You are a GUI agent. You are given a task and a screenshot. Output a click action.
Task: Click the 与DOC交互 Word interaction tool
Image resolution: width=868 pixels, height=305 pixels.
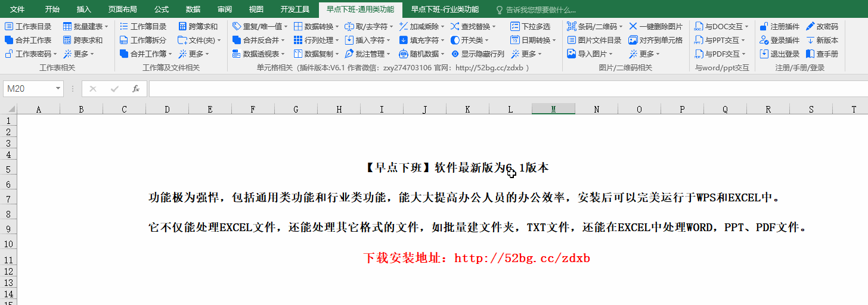click(721, 26)
